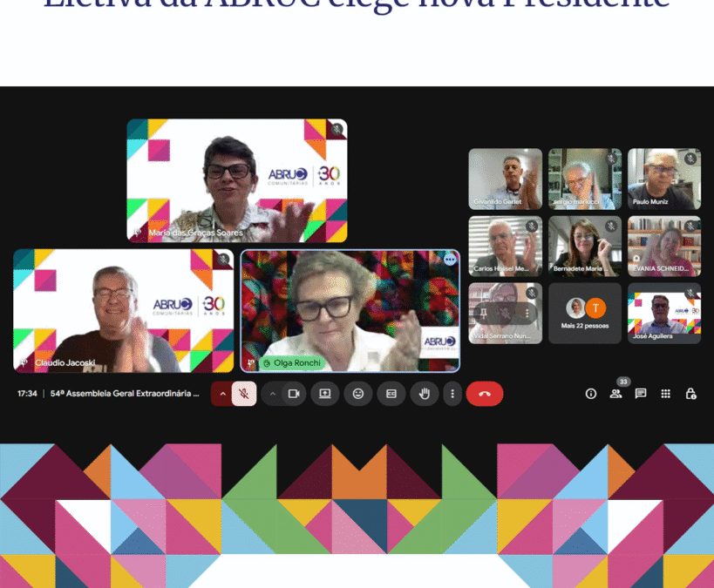Expand audio settings arrow beside microphone

[222, 394]
